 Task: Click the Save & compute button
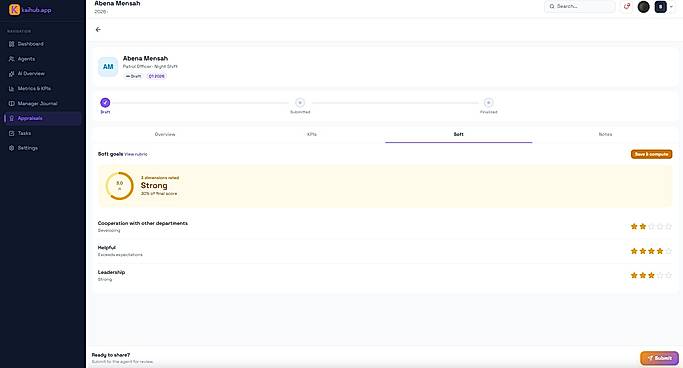point(651,154)
